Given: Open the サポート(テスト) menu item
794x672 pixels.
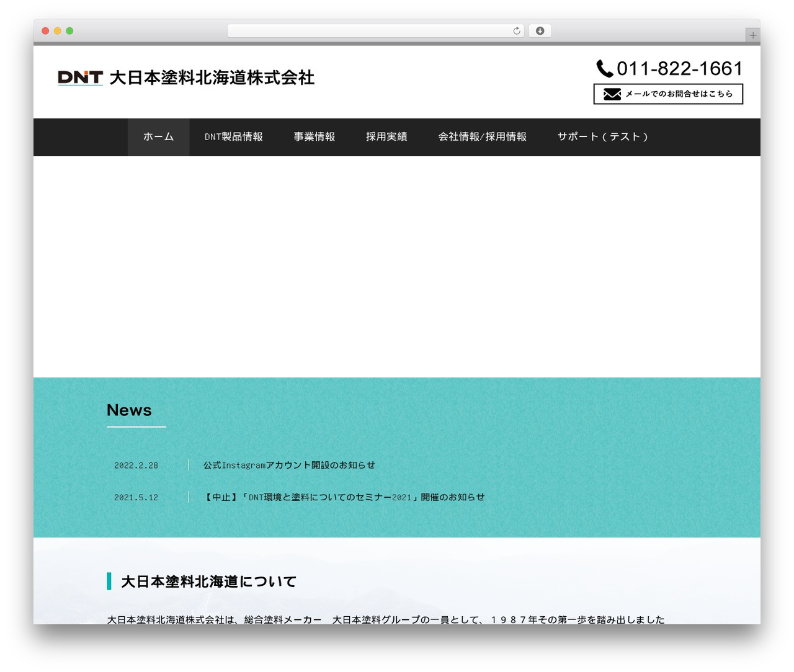Looking at the screenshot, I should [x=603, y=137].
